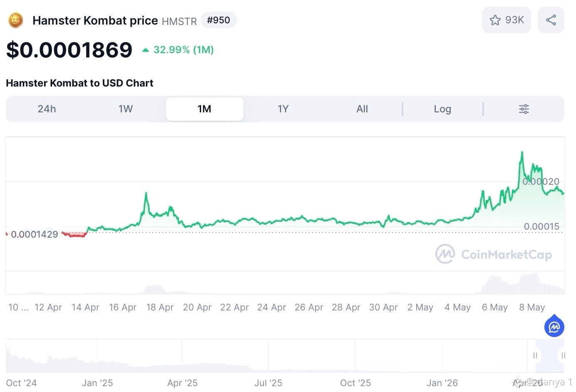Click the 2 May date on the x-axis
The image size is (576, 392).
(x=420, y=308)
